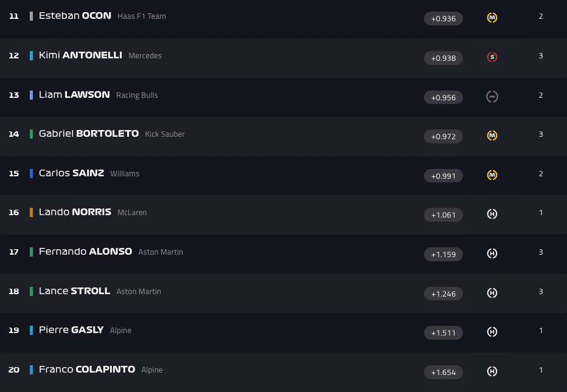Select Lando Norris's name
567x392 pixels.
(x=75, y=212)
